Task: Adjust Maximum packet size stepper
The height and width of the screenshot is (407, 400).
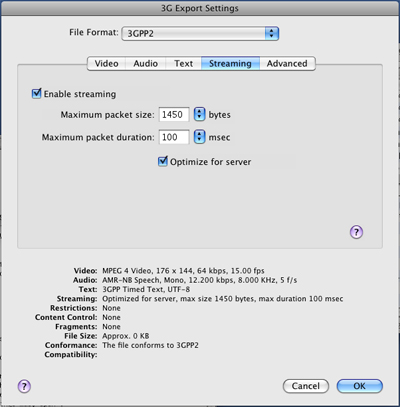Action: point(199,114)
